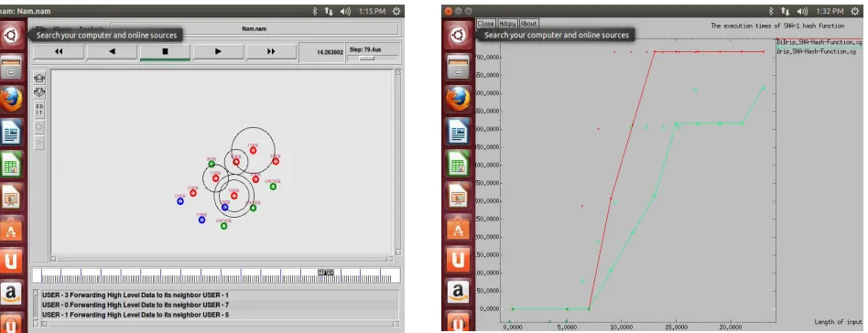Image resolution: width=868 pixels, height=333 pixels.
Task: Click the graph title 'execution times of SHA-1'
Action: [x=777, y=26]
